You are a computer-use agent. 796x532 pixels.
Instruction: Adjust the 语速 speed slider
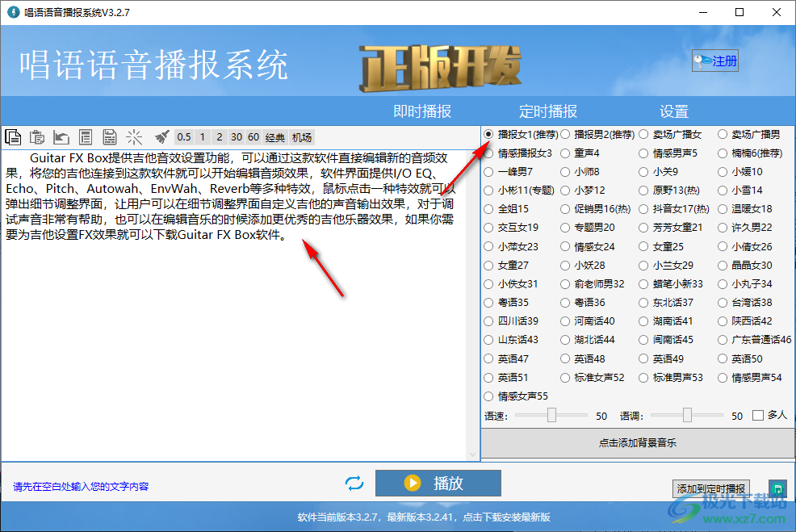(x=551, y=415)
